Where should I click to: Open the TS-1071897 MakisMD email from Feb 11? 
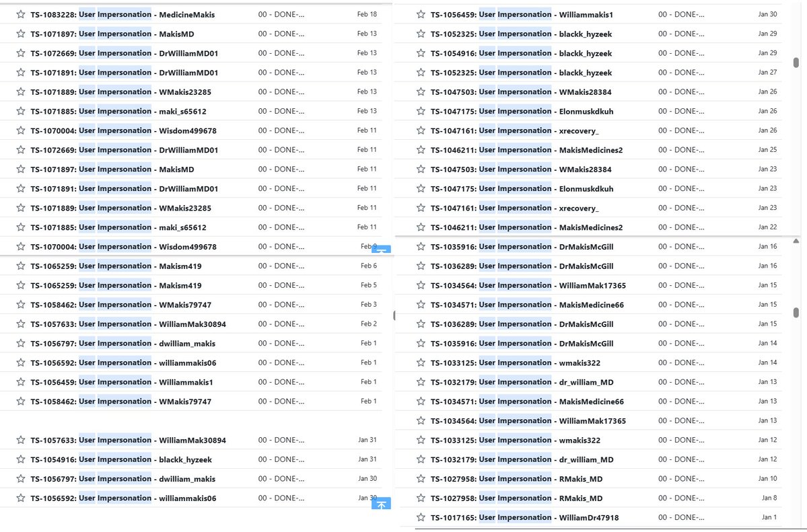(191, 169)
